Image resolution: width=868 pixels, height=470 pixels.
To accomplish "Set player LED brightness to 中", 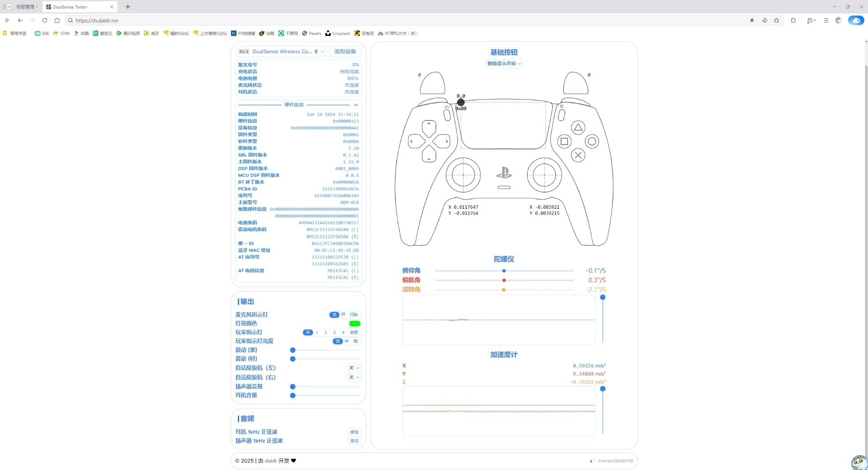I will [347, 341].
